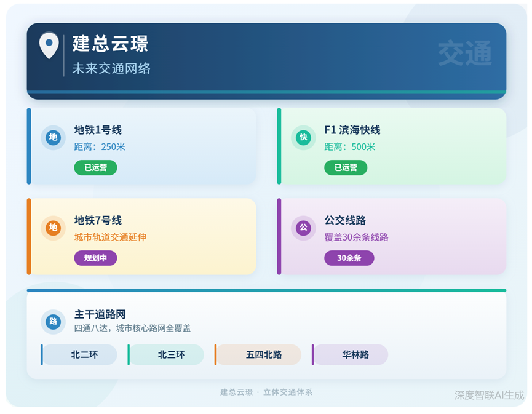Select the 地 icon for 地铁1号线
Image resolution: width=532 pixels, height=414 pixels.
coord(52,138)
